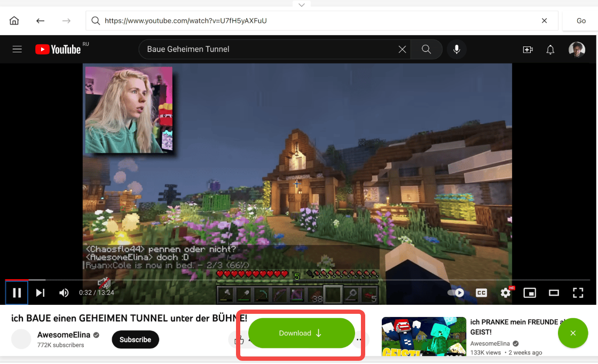Click AwesomeElina under suggested video
The image size is (598, 364).
pos(490,343)
